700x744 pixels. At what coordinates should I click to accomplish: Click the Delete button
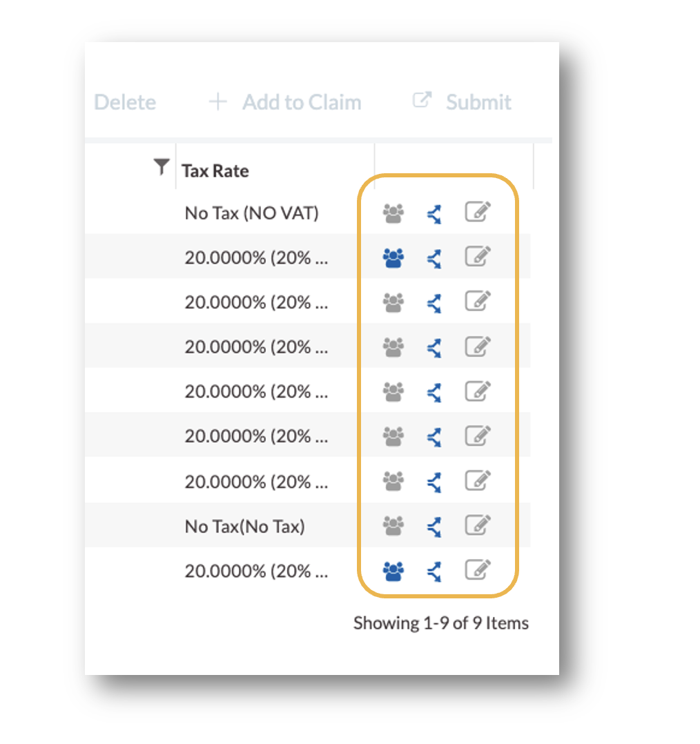pos(124,101)
